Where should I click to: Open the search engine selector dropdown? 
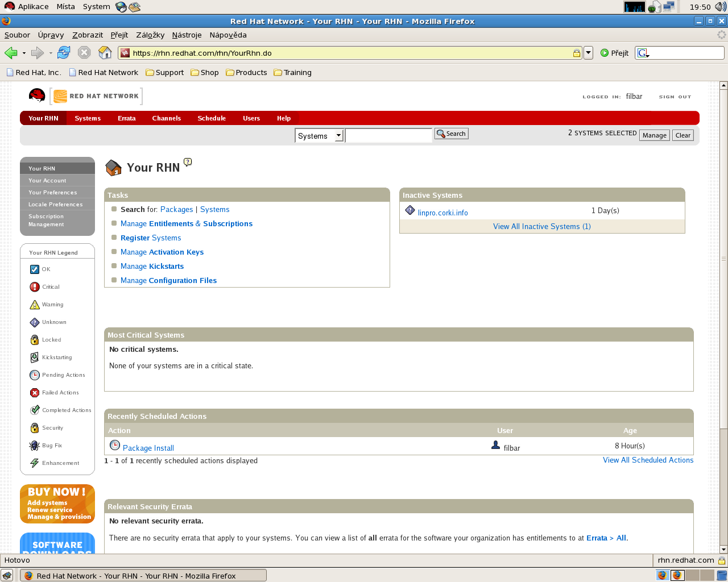coord(644,53)
